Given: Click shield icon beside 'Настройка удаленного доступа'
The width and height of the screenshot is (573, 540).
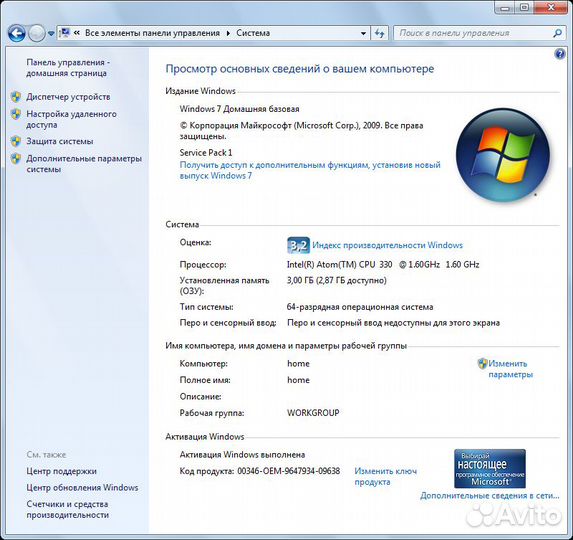Looking at the screenshot, I should pyautogui.click(x=16, y=114).
